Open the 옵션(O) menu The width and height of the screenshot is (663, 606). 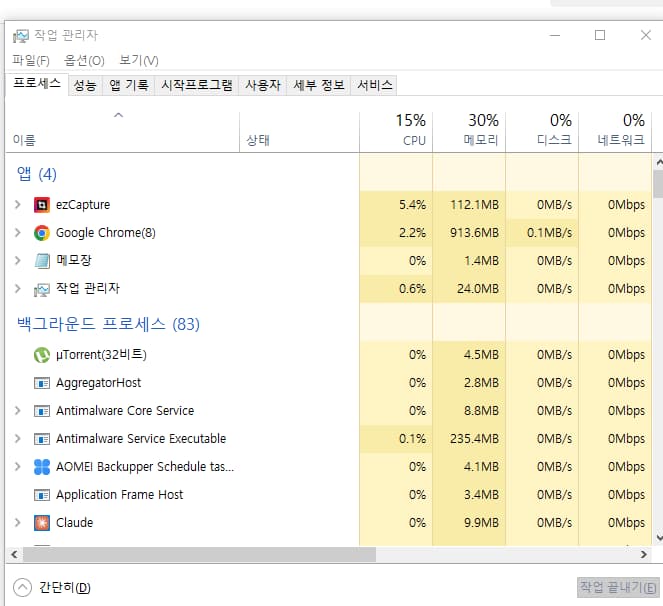tap(84, 61)
